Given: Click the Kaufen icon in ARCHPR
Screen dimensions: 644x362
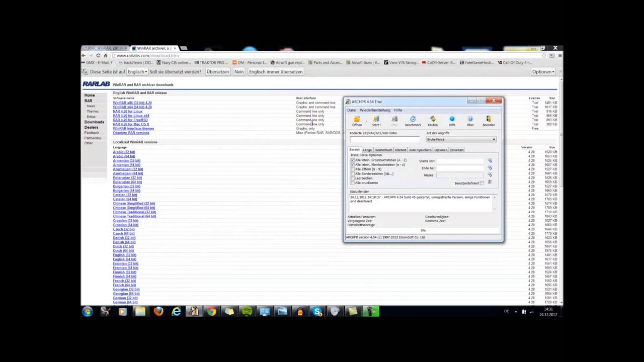Looking at the screenshot, I should click(433, 119).
